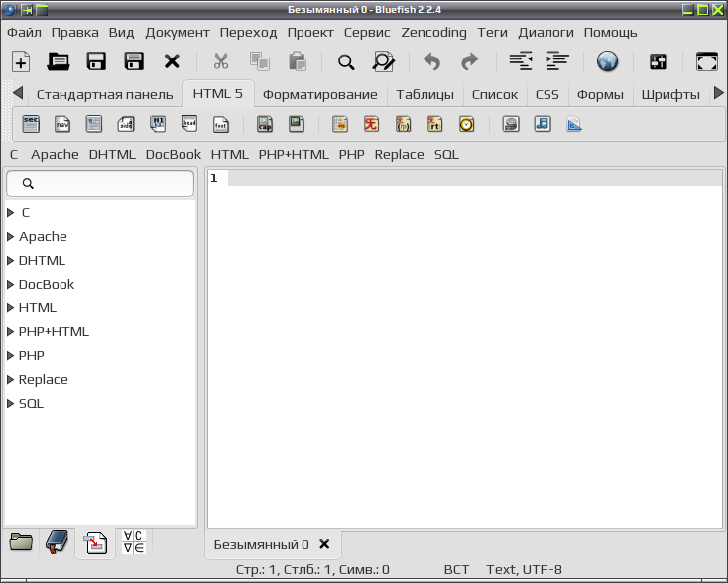Expand the SQL snippets tree node

click(10, 403)
